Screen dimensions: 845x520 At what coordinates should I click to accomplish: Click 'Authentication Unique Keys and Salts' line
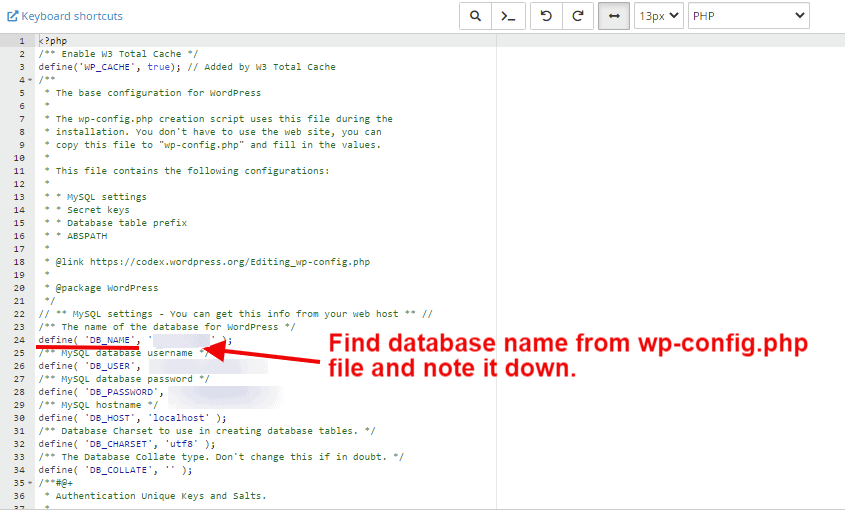pyautogui.click(x=156, y=496)
